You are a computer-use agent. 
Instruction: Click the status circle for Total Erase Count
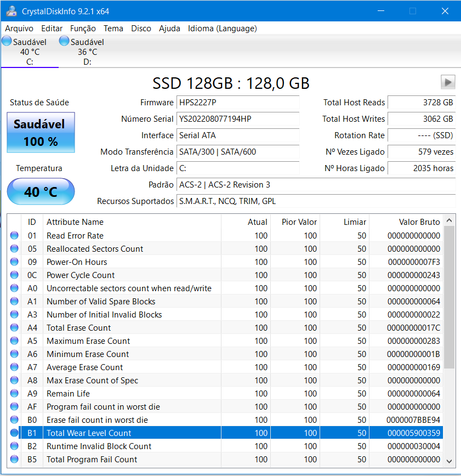click(14, 327)
